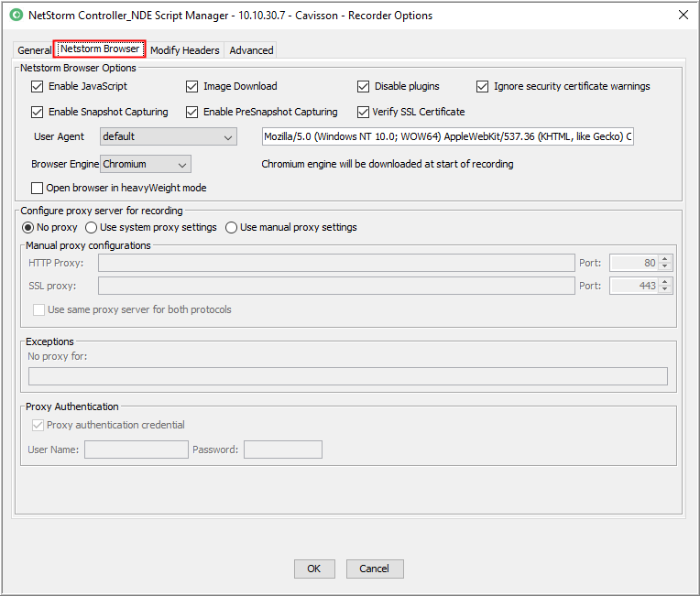700x596 pixels.
Task: Go to the Advanced tab
Action: (x=251, y=50)
